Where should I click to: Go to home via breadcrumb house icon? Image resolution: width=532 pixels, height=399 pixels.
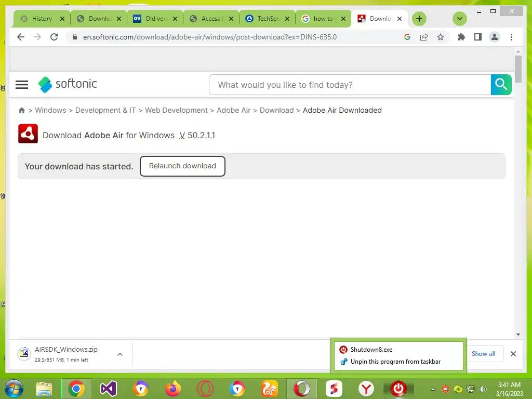pos(22,110)
